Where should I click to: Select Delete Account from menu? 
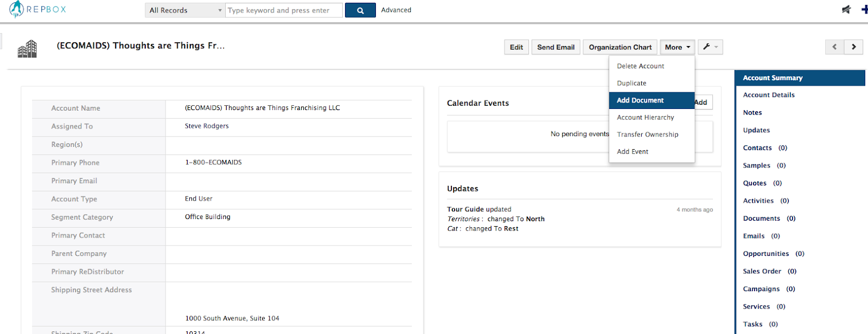tap(652, 66)
